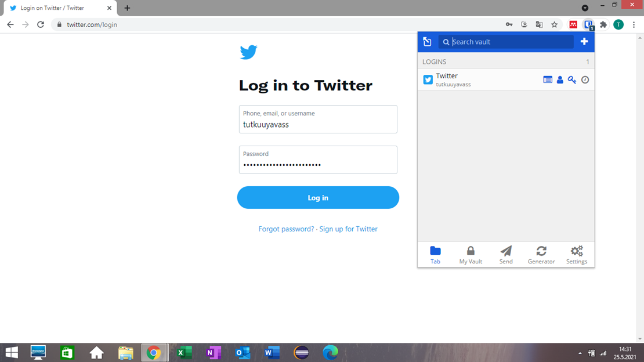
Task: Open the tab search dropdown arrow
Action: click(585, 8)
